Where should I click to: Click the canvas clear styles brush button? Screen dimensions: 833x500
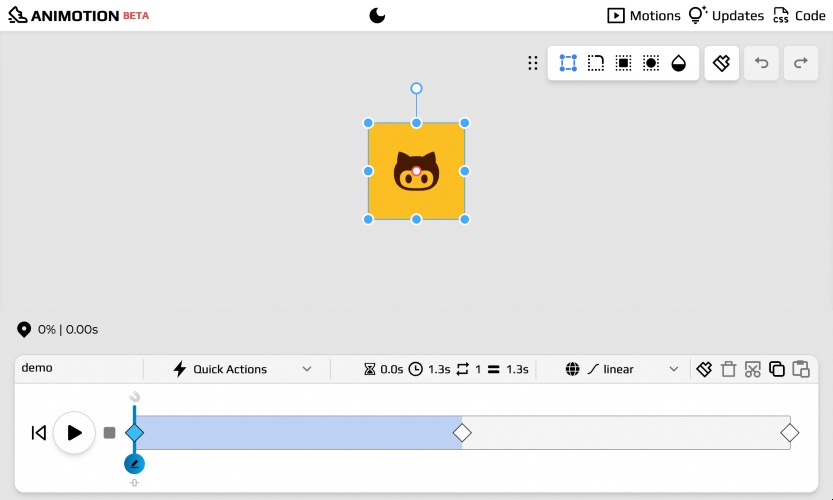click(x=721, y=63)
